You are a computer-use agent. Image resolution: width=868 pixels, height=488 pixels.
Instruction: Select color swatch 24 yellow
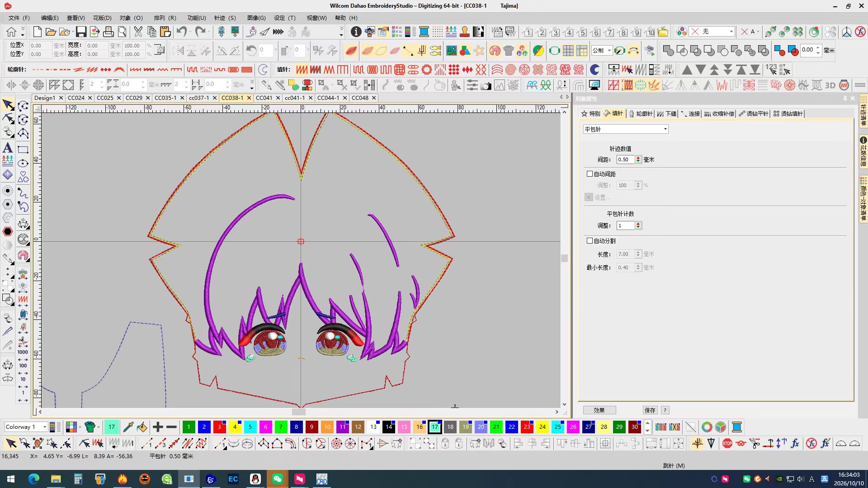tap(542, 427)
